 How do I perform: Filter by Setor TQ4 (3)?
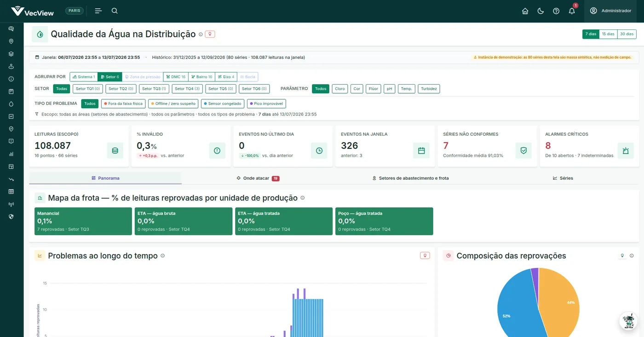(x=187, y=89)
